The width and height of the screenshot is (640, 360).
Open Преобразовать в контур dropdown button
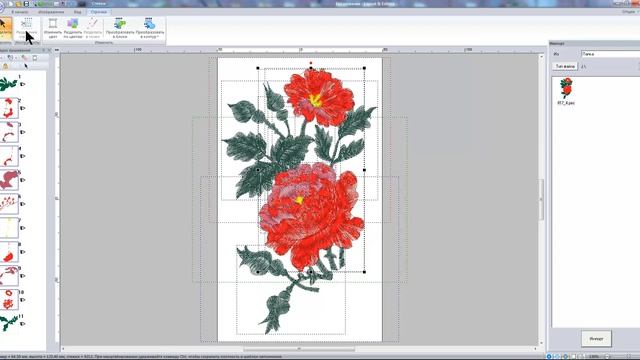(x=150, y=28)
